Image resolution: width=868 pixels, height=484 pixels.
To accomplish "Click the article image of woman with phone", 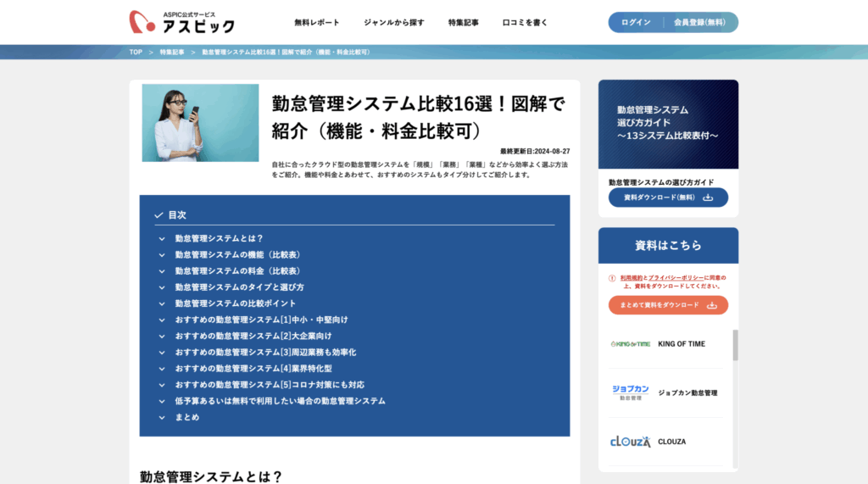I will click(x=200, y=123).
